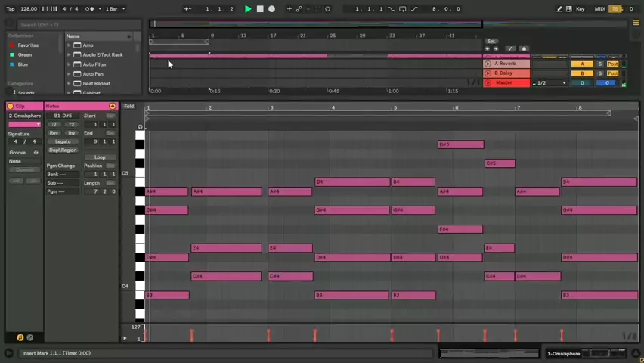Toggle the clip Loop button

[x=100, y=157]
